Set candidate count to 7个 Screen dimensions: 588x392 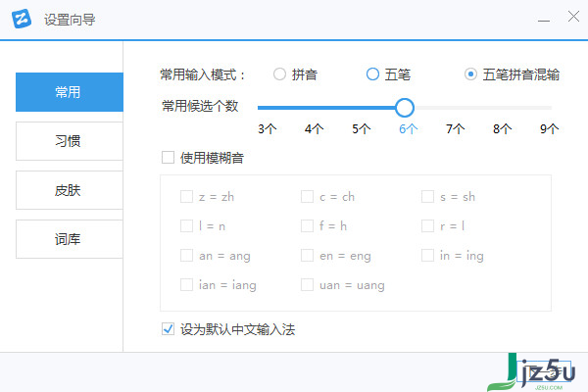click(456, 129)
